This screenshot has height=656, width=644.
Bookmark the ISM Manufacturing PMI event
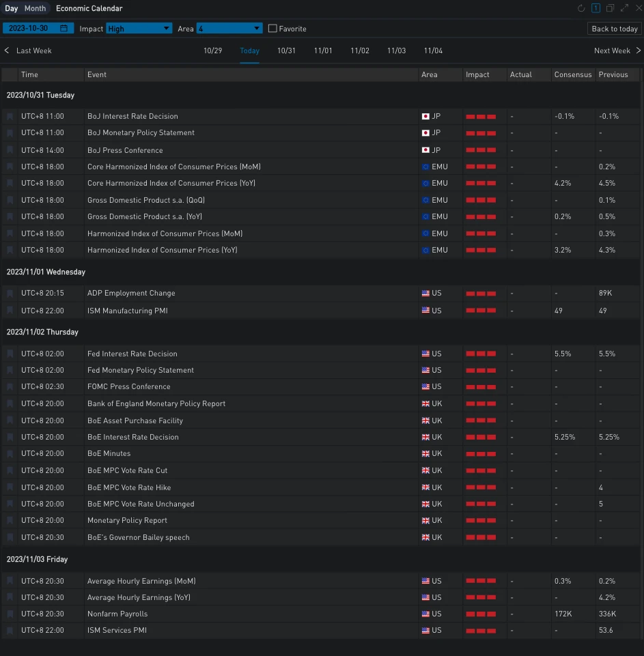[10, 311]
